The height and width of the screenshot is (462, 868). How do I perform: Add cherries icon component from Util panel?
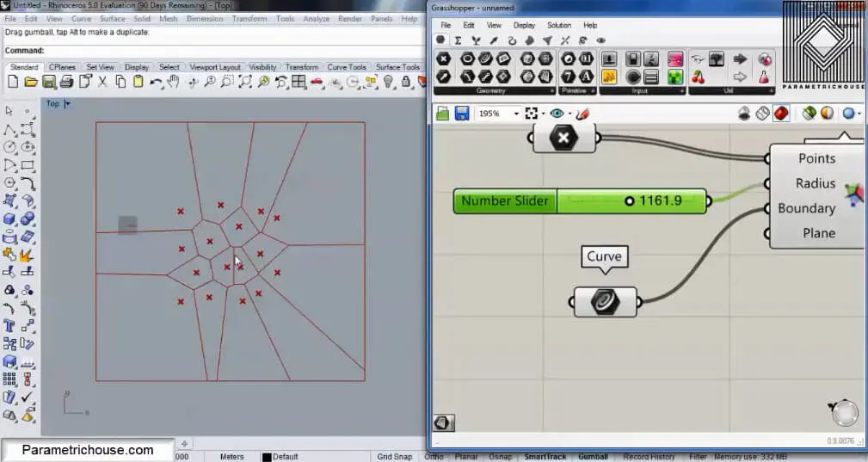tap(698, 77)
